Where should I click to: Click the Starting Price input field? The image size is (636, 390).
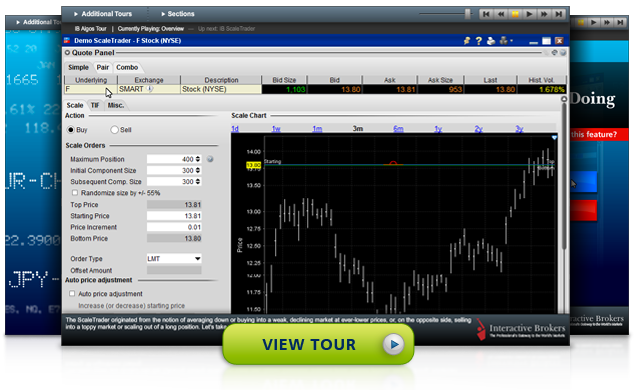pyautogui.click(x=174, y=216)
